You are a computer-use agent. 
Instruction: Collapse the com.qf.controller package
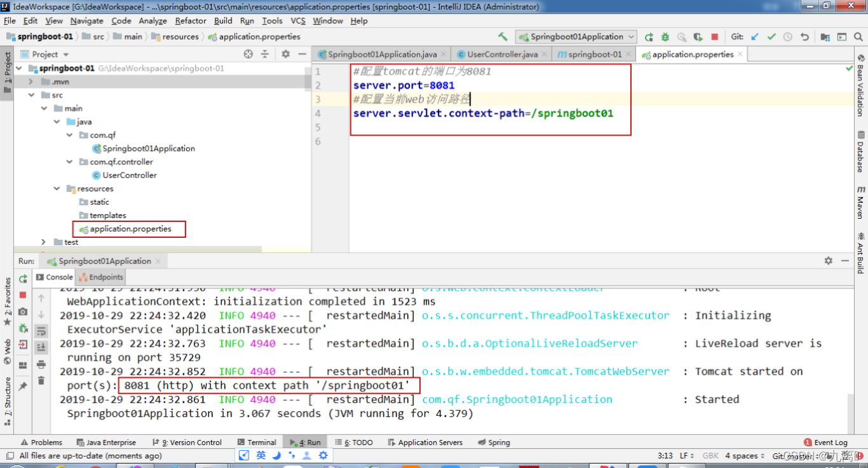(x=70, y=162)
